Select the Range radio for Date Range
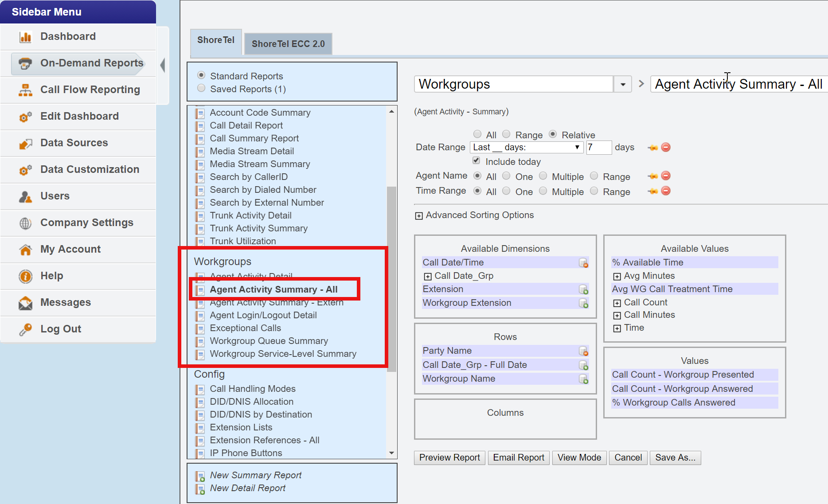This screenshot has height=504, width=828. (506, 134)
